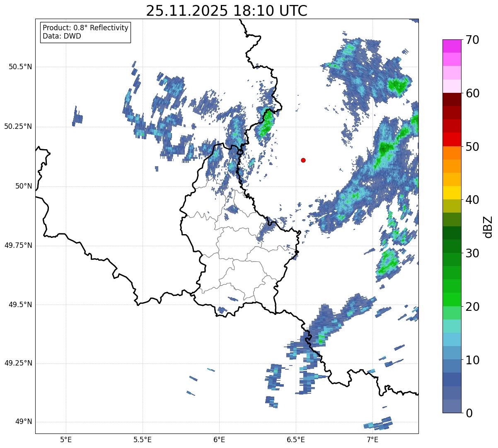Pick the bright red swatch above 50 dBZ
Screen dimensions: 498x448
pyautogui.click(x=452, y=139)
